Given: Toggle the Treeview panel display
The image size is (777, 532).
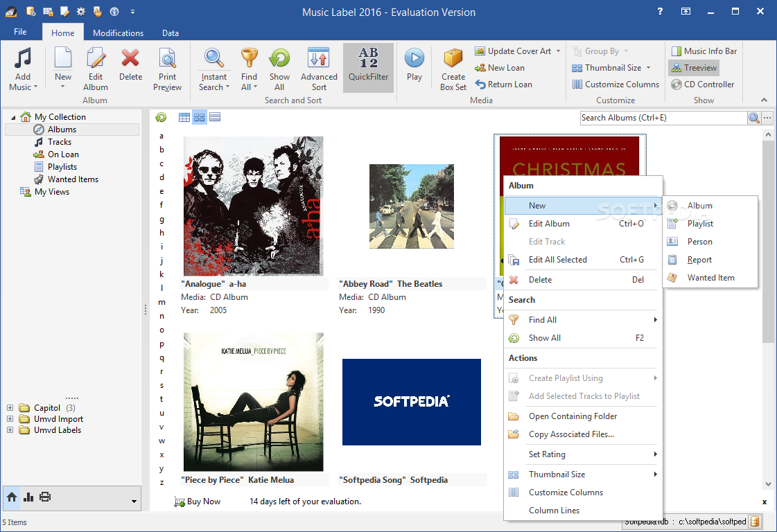Looking at the screenshot, I should pyautogui.click(x=694, y=68).
